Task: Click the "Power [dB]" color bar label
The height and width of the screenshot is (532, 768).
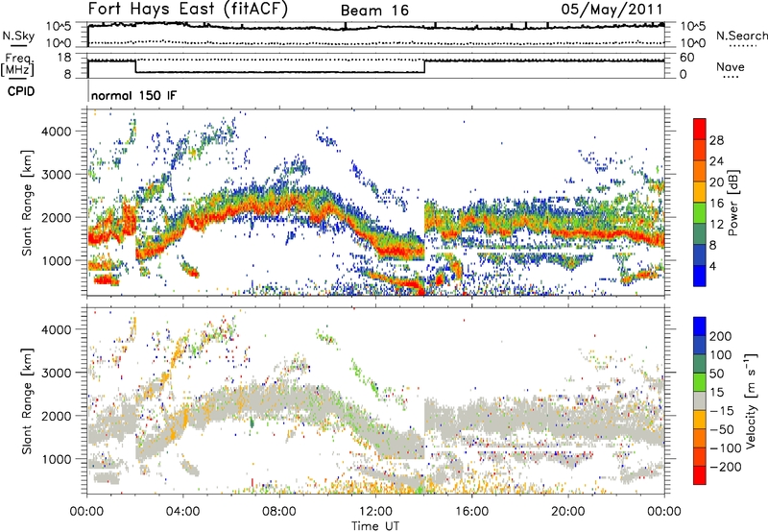Action: coord(732,203)
